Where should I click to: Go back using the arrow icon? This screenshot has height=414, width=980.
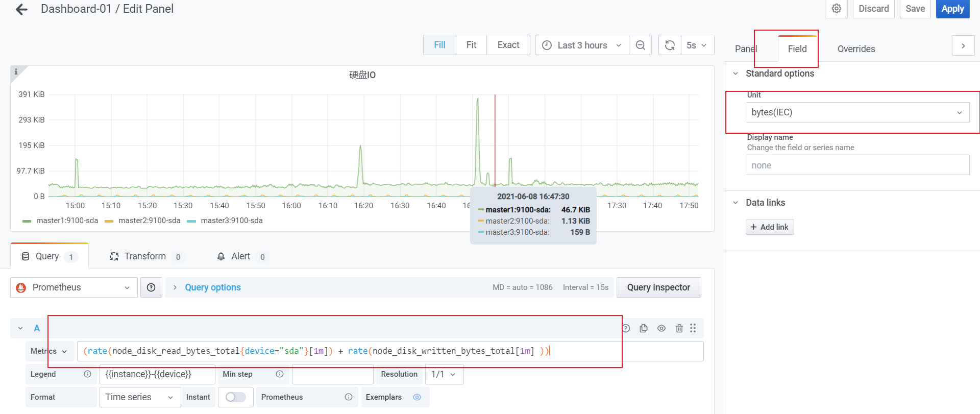pyautogui.click(x=21, y=9)
